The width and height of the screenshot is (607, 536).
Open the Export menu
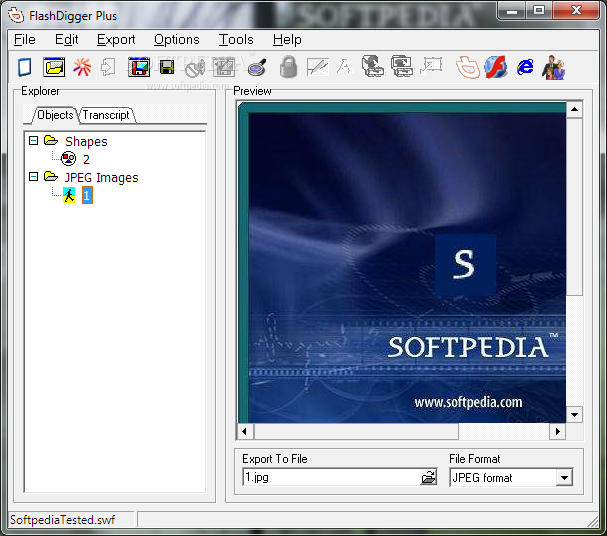(116, 39)
